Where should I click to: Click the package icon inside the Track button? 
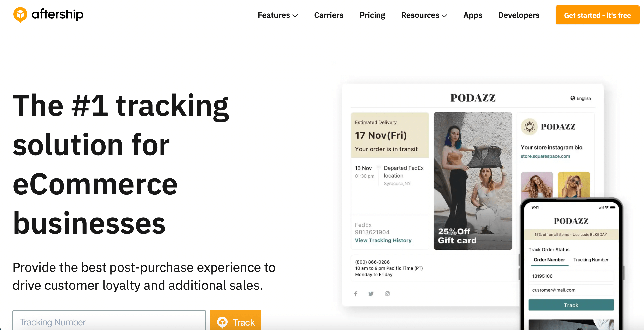[x=223, y=322]
